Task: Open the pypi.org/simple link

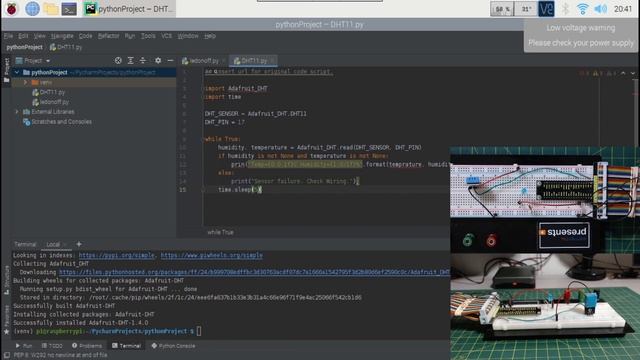Action: point(116,255)
